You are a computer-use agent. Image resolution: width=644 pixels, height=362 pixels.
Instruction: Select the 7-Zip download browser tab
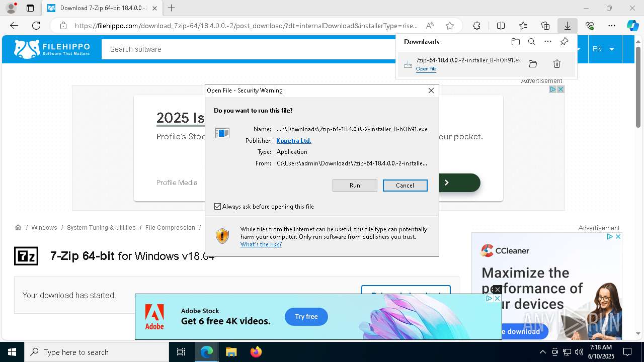click(x=101, y=8)
